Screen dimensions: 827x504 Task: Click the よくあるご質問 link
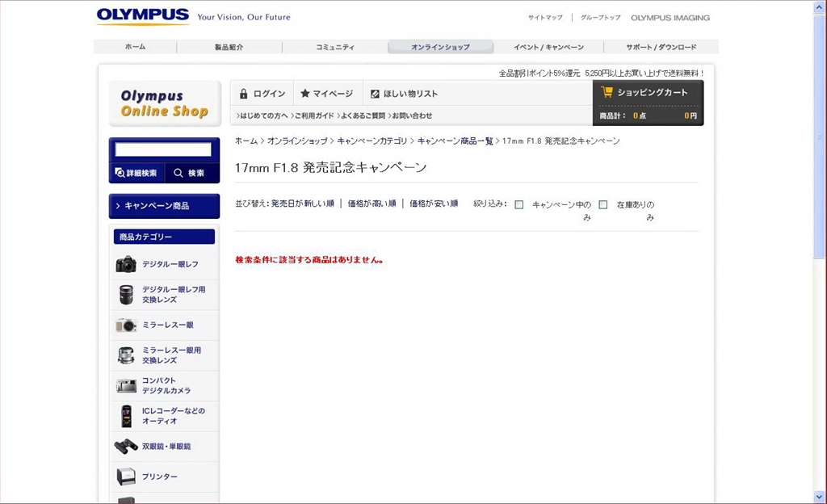361,115
